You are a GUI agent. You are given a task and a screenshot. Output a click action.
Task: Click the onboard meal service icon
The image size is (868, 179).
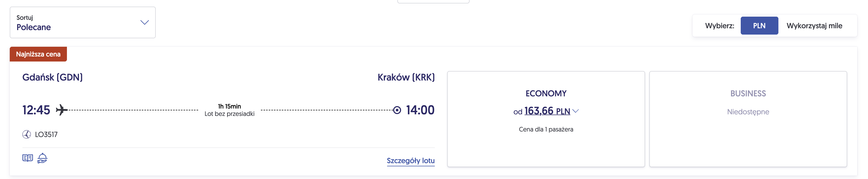coord(42,158)
